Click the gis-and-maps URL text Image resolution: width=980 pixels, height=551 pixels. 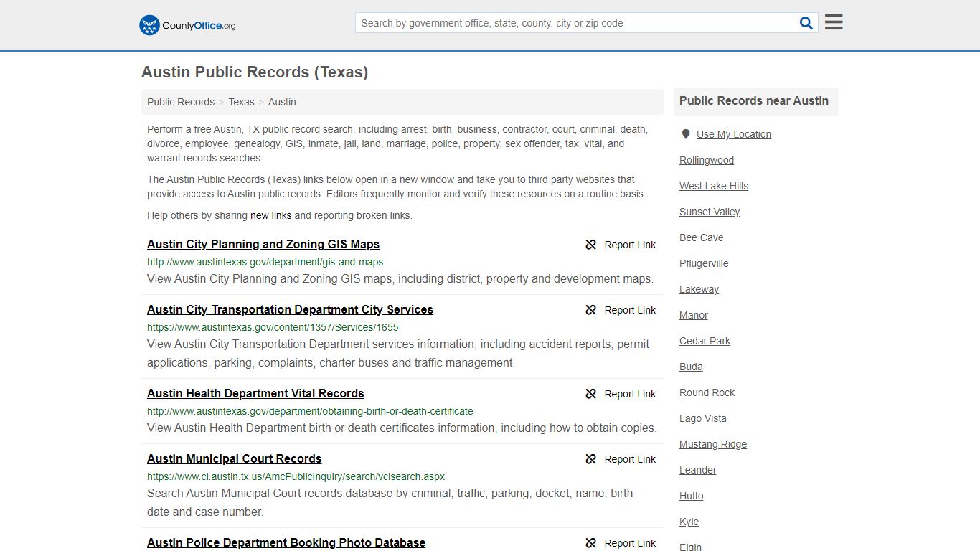click(x=265, y=262)
